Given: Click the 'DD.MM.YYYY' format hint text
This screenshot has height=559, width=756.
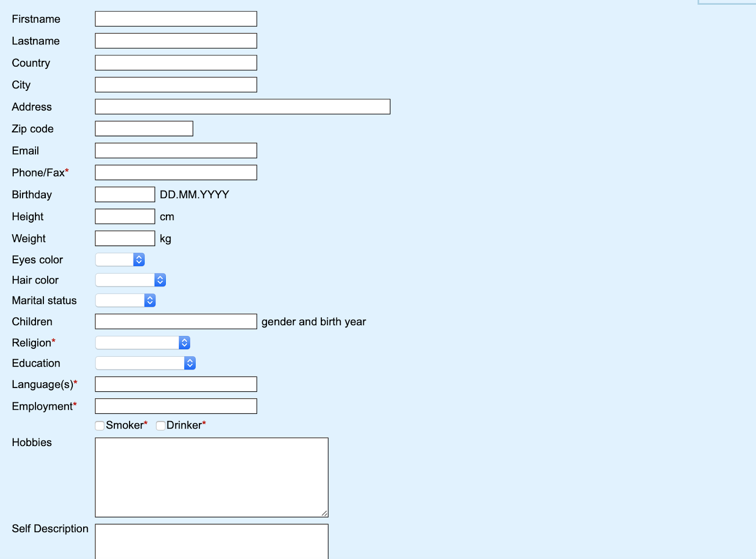Looking at the screenshot, I should (x=194, y=195).
